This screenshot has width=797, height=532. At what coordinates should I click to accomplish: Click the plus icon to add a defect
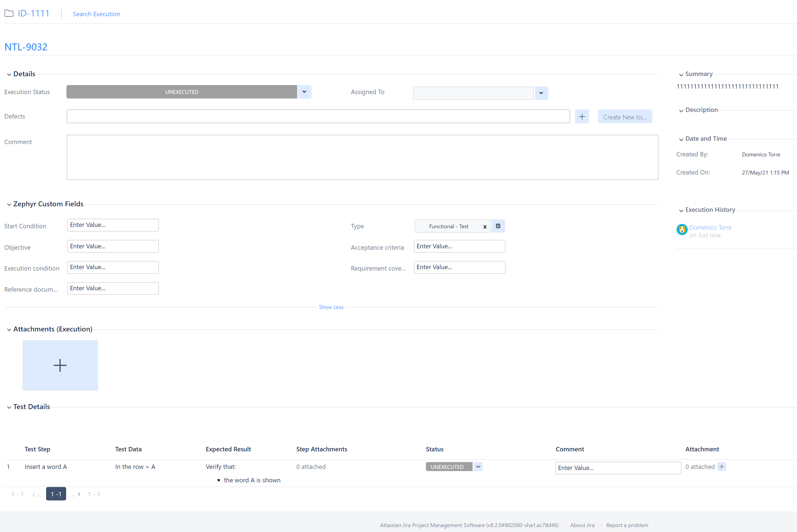pos(582,116)
